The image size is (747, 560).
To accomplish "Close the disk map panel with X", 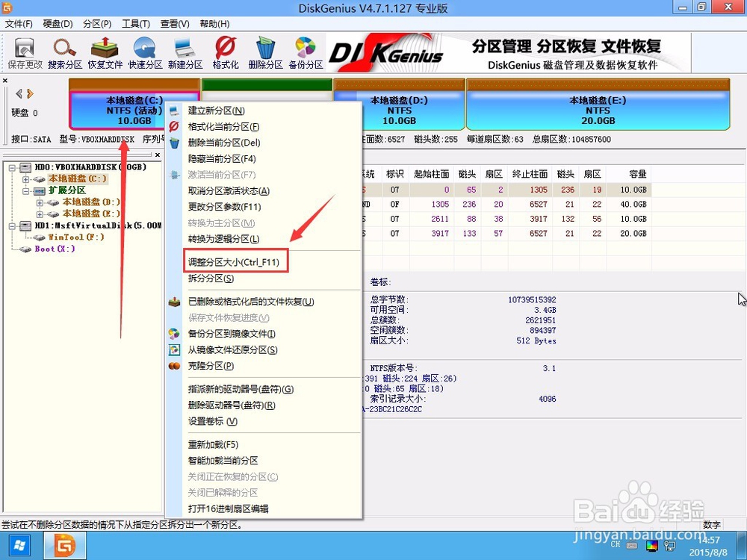I will tap(5, 81).
